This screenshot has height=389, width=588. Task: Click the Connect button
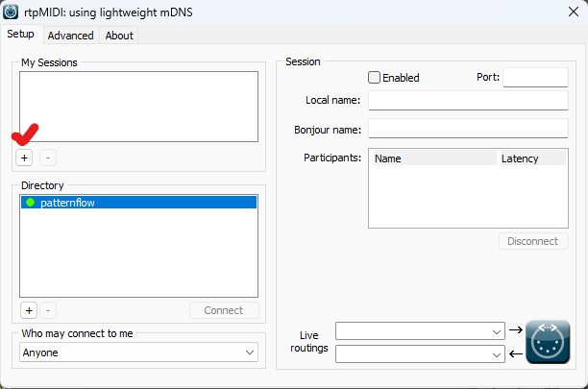pyautogui.click(x=224, y=310)
